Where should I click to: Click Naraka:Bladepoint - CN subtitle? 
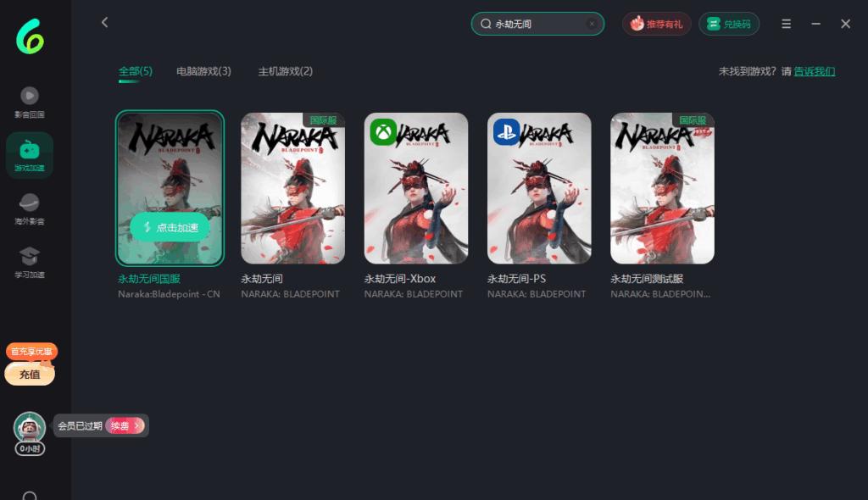169,294
